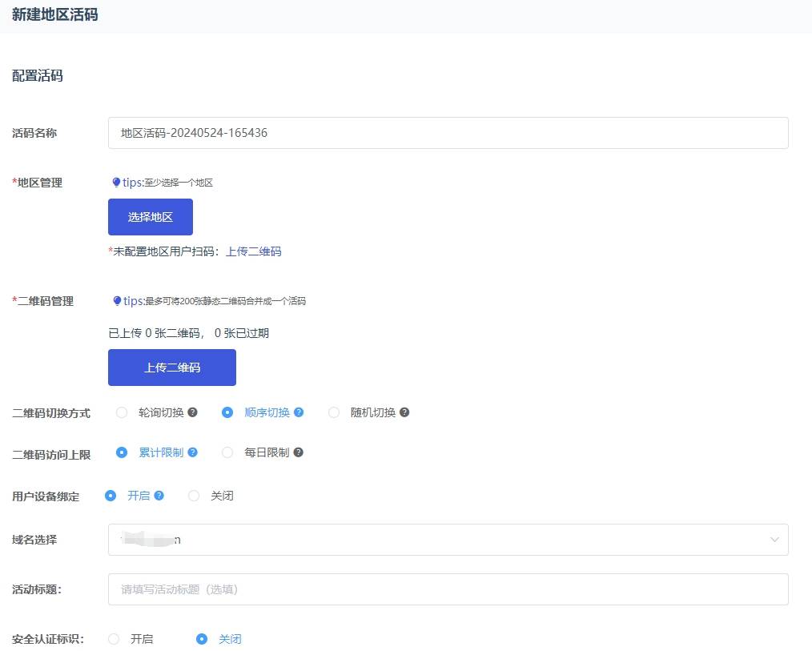Enable 安全认证标识 by selecting 开启

coord(113,639)
